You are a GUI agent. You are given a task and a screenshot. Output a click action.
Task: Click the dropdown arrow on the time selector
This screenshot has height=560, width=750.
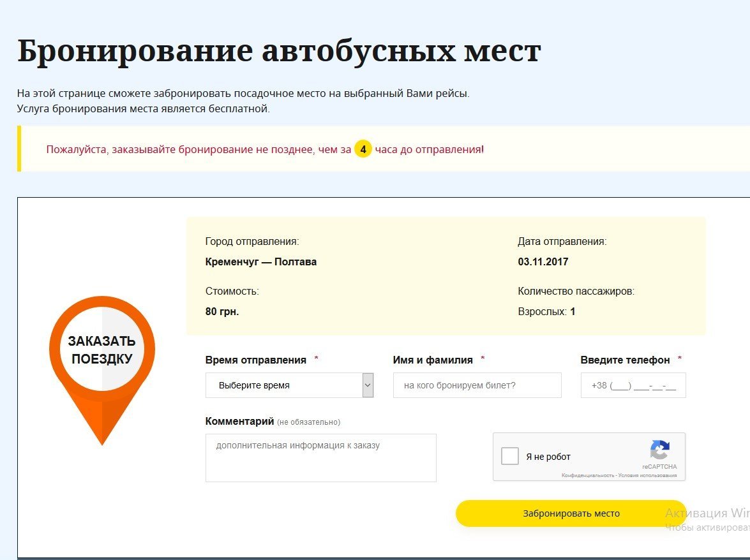[x=368, y=385]
